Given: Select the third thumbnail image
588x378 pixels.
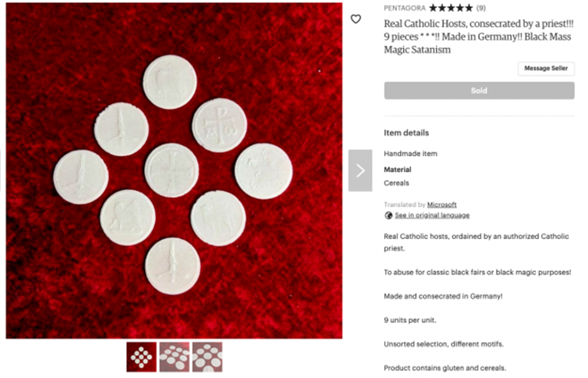Looking at the screenshot, I should [x=207, y=357].
